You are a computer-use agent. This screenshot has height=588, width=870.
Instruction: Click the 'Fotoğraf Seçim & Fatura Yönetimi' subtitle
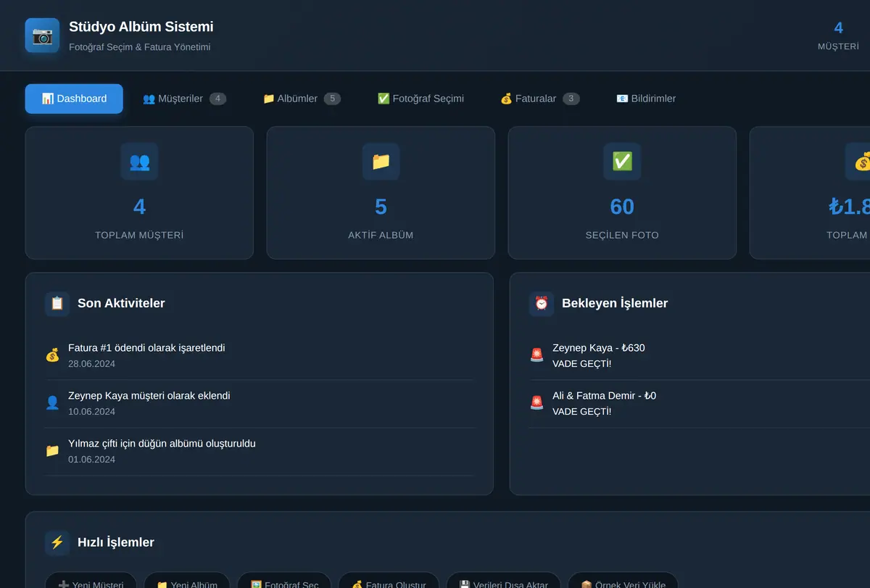click(x=140, y=47)
